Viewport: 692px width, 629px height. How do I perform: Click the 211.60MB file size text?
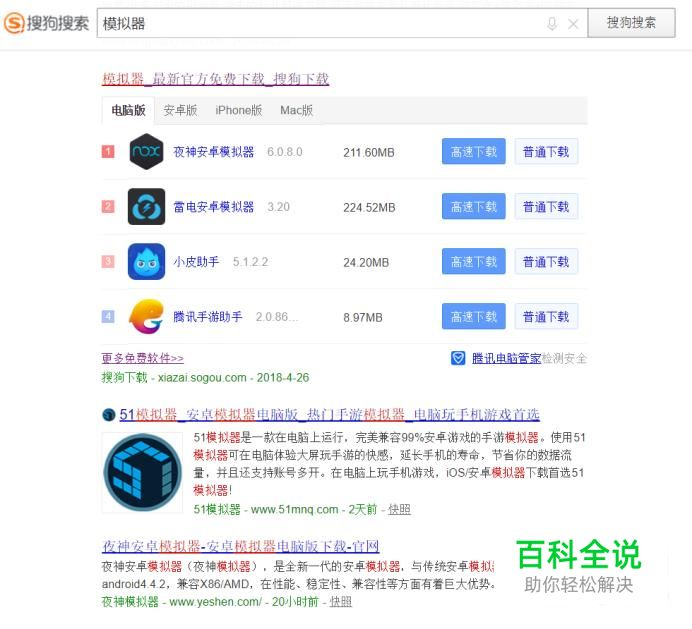click(369, 153)
